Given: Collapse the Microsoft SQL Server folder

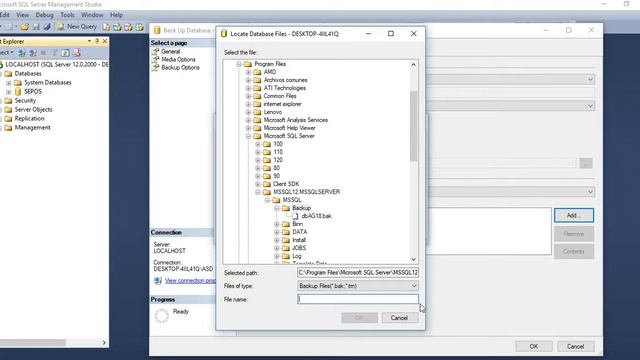Looking at the screenshot, I should pyautogui.click(x=248, y=136).
